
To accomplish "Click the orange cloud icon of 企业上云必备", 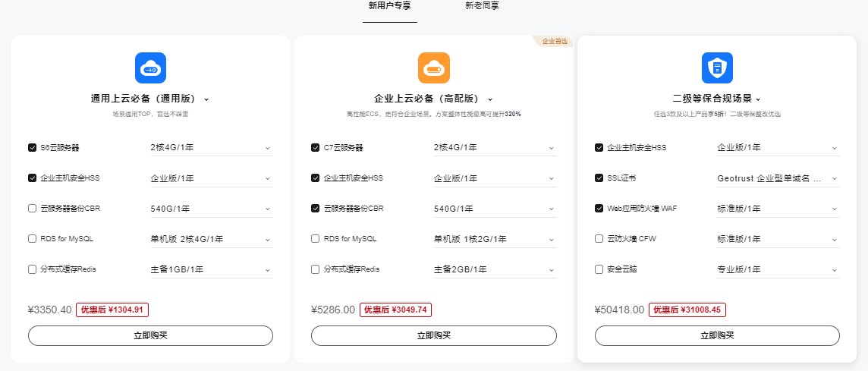I will (x=434, y=68).
